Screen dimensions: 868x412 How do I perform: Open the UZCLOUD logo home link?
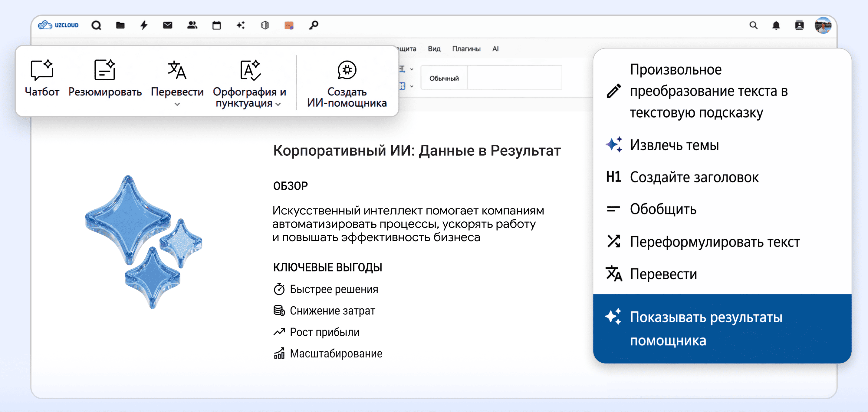click(58, 25)
